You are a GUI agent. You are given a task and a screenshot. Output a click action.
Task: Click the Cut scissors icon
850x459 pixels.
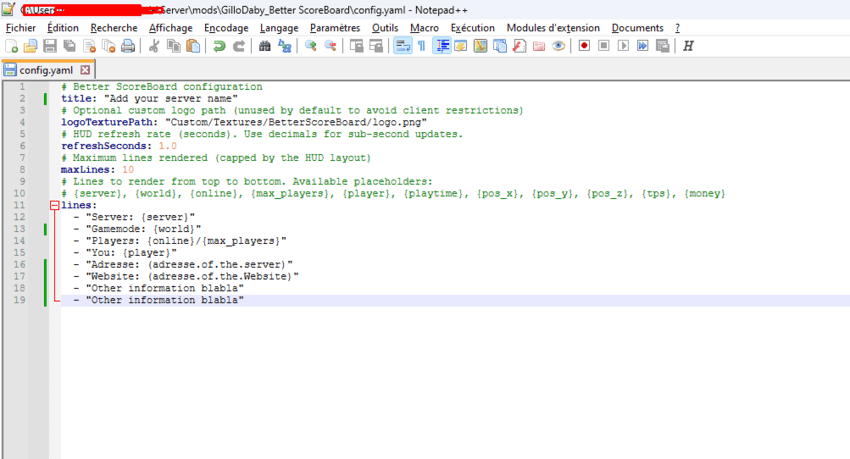[155, 46]
